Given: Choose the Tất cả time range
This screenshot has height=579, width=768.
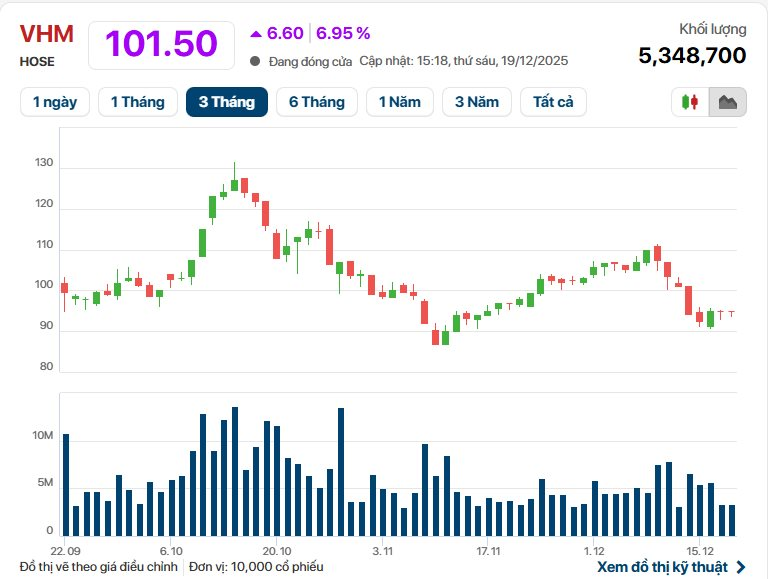Looking at the screenshot, I should tap(554, 102).
